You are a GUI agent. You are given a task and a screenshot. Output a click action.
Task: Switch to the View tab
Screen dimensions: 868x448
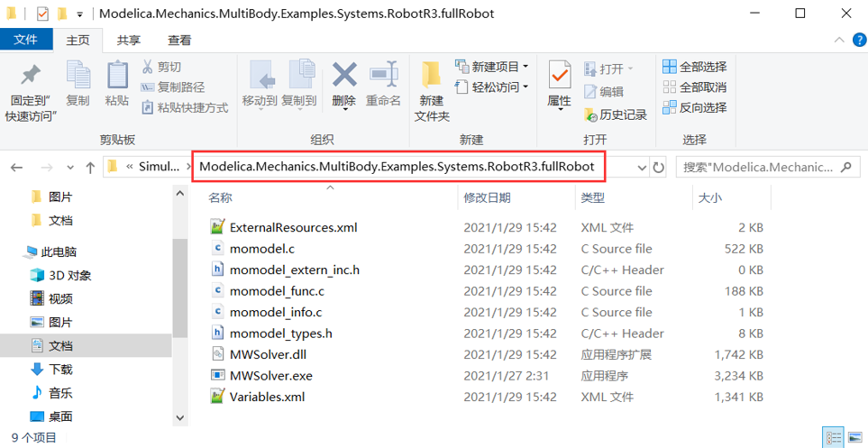click(180, 40)
